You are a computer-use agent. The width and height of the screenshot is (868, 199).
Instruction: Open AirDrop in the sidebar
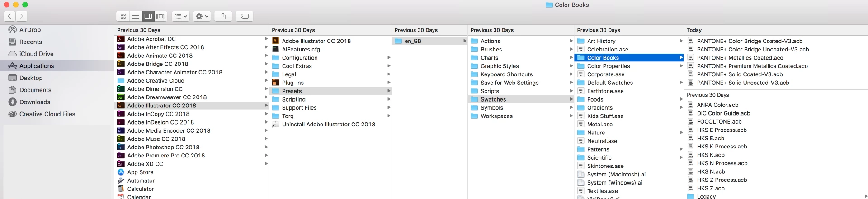(x=30, y=30)
